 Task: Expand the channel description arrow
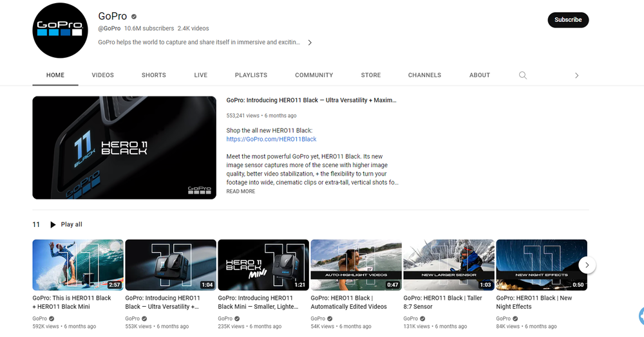coord(310,42)
